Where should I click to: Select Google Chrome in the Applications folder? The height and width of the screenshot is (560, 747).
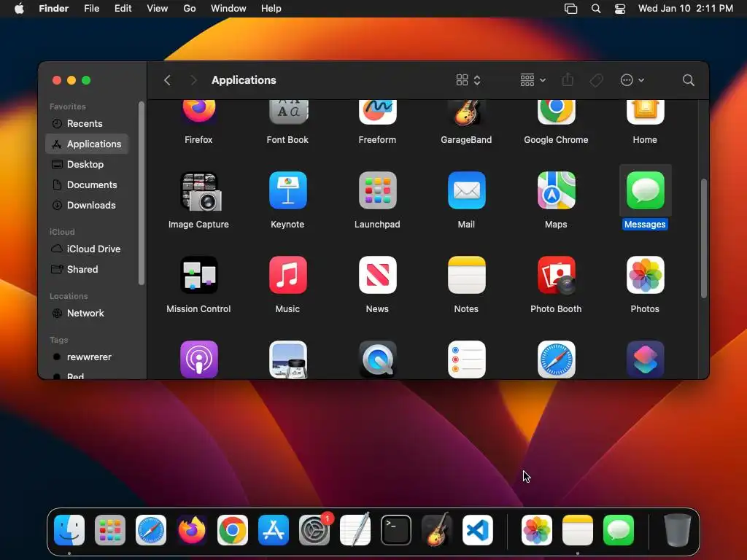556,112
